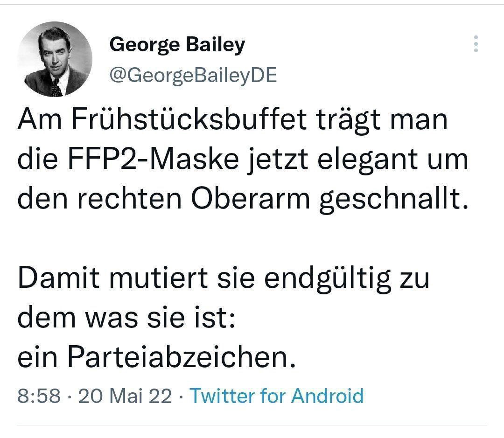The image size is (504, 438).
Task: Open the Twitter for Android source link
Action: [x=277, y=396]
